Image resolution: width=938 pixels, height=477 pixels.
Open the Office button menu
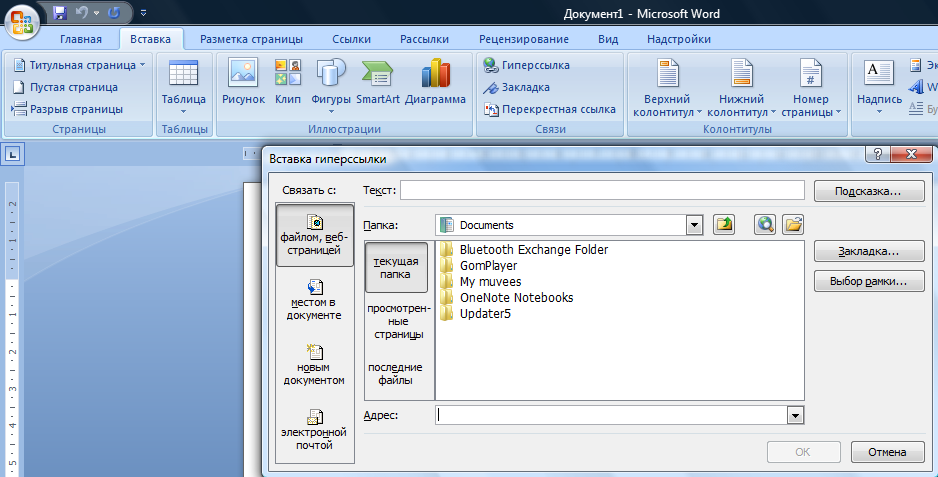22,21
